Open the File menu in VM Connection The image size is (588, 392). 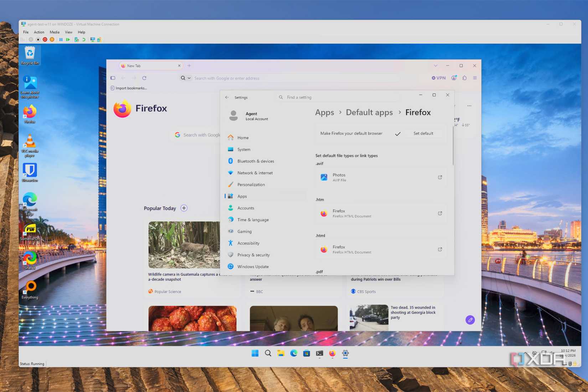point(26,32)
